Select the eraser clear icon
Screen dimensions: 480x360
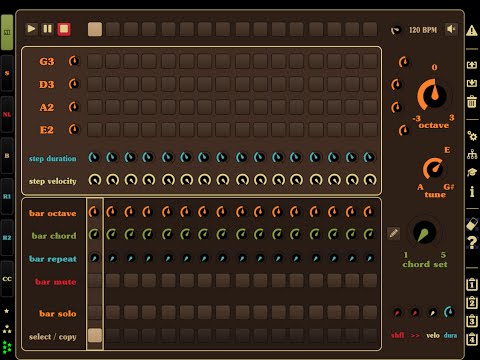[472, 224]
